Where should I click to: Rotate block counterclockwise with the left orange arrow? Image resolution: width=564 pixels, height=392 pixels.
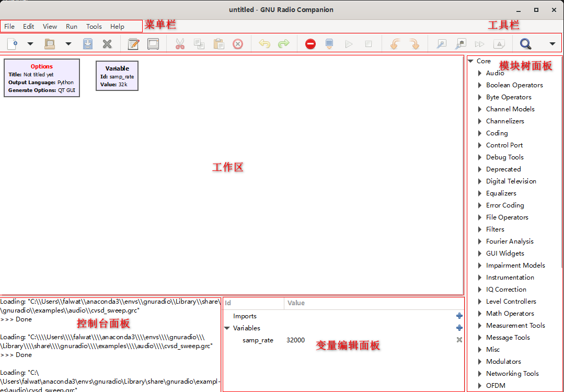tap(395, 44)
